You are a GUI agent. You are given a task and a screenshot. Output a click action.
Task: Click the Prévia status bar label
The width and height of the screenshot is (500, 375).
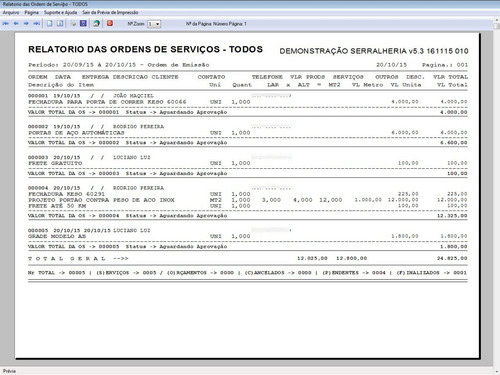[x=9, y=371]
